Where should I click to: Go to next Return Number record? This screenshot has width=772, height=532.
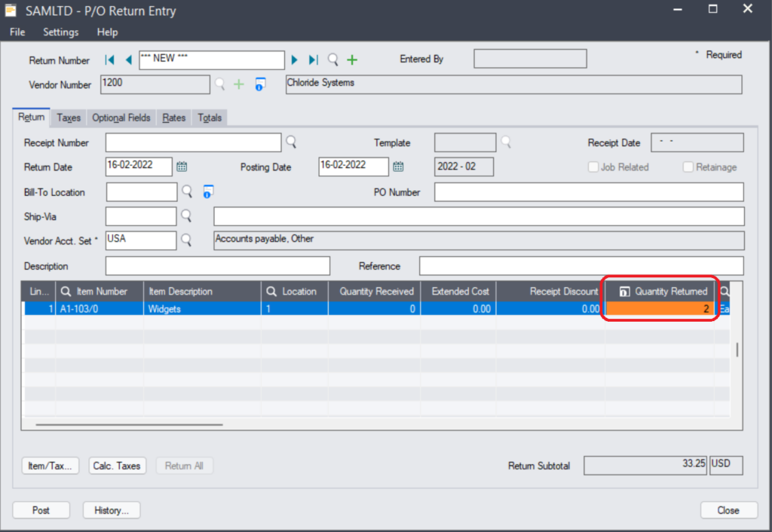click(295, 60)
